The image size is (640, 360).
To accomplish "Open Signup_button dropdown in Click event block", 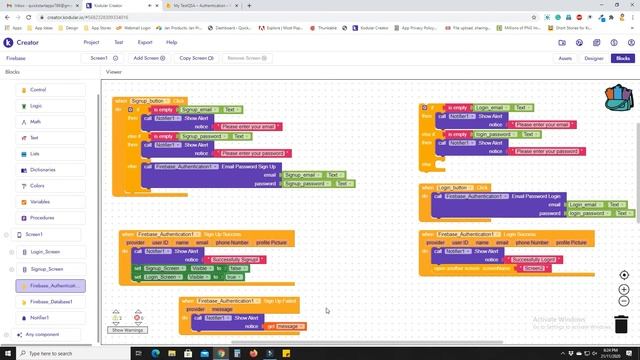I will 150,101.
